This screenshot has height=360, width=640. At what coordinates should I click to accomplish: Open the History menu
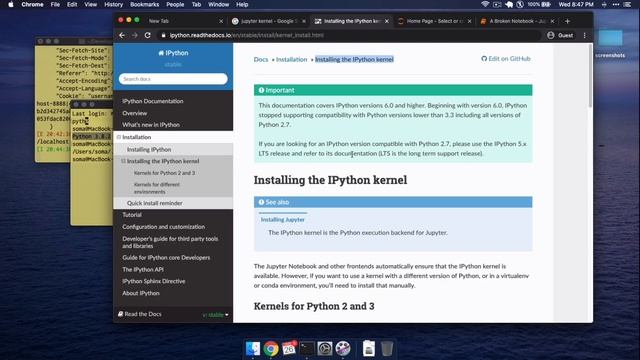[113, 4]
